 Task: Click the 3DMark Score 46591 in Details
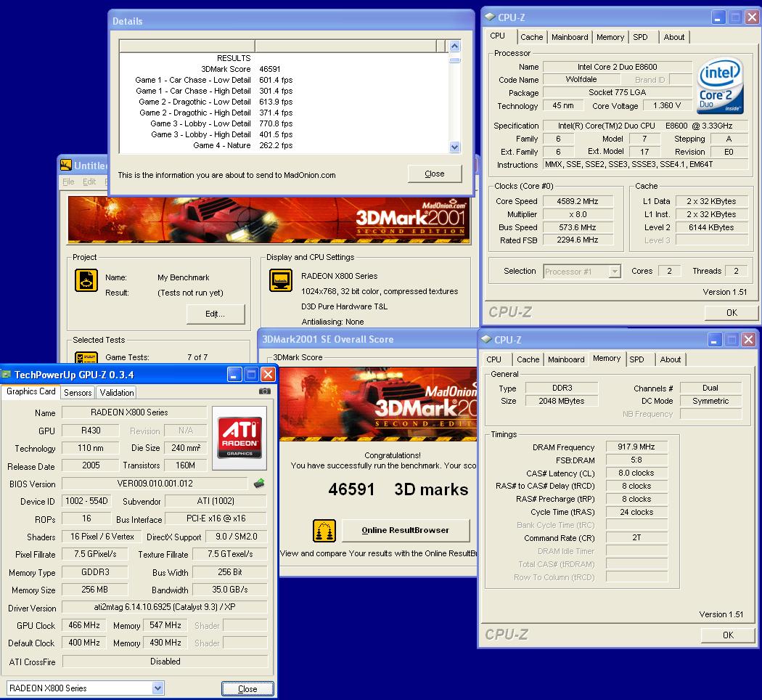[270, 69]
